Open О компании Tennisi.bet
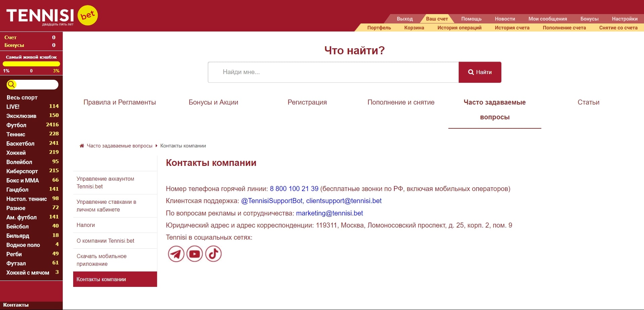 point(115,241)
